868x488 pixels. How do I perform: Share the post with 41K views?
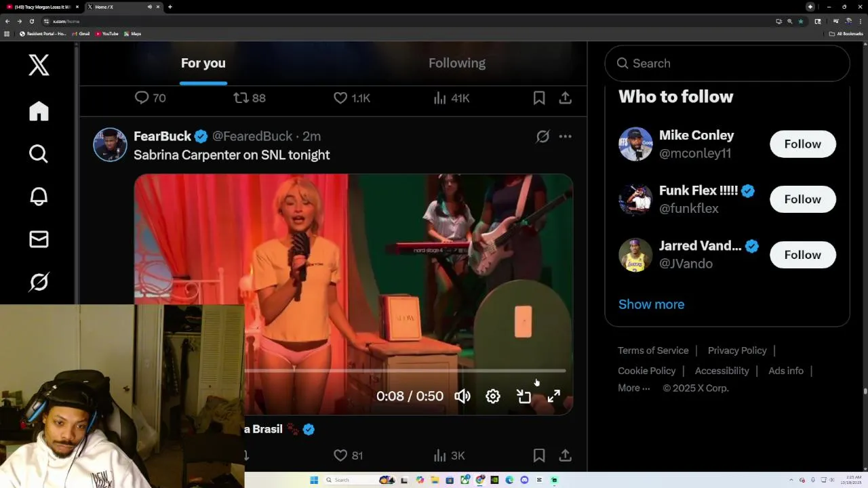[x=565, y=98]
